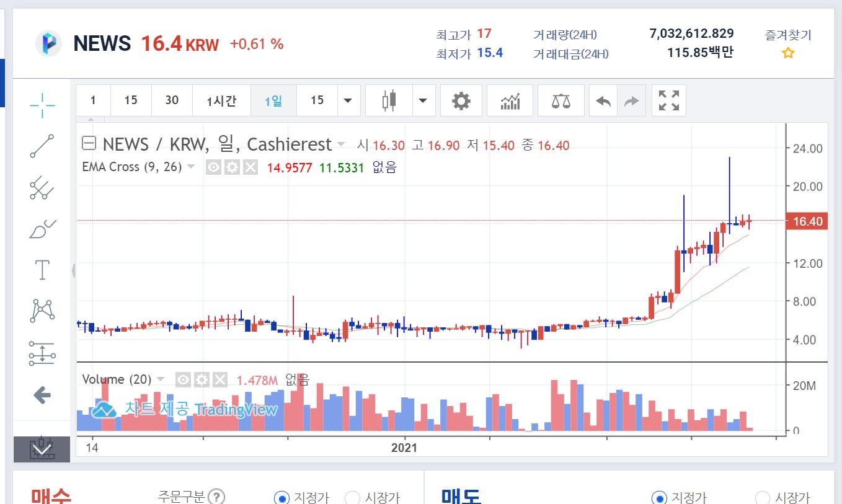Collapse the bottom chart panel toggle
Screen dimensions: 842x504
click(x=42, y=449)
